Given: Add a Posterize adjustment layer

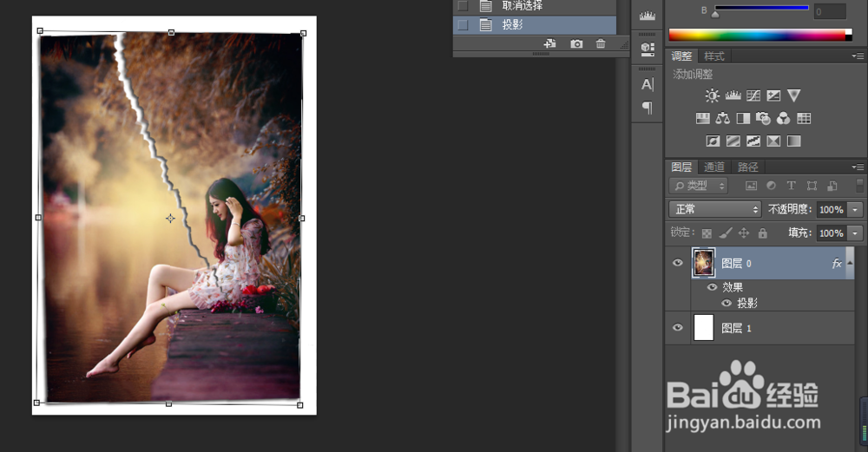Looking at the screenshot, I should click(733, 141).
